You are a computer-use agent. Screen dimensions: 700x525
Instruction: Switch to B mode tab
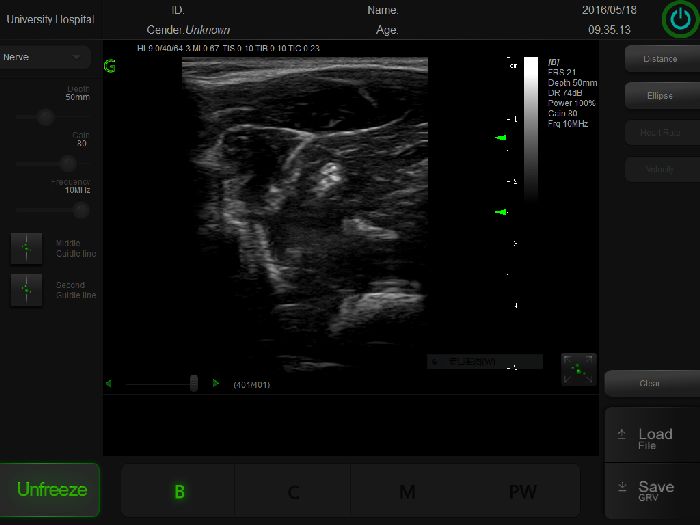coord(179,491)
